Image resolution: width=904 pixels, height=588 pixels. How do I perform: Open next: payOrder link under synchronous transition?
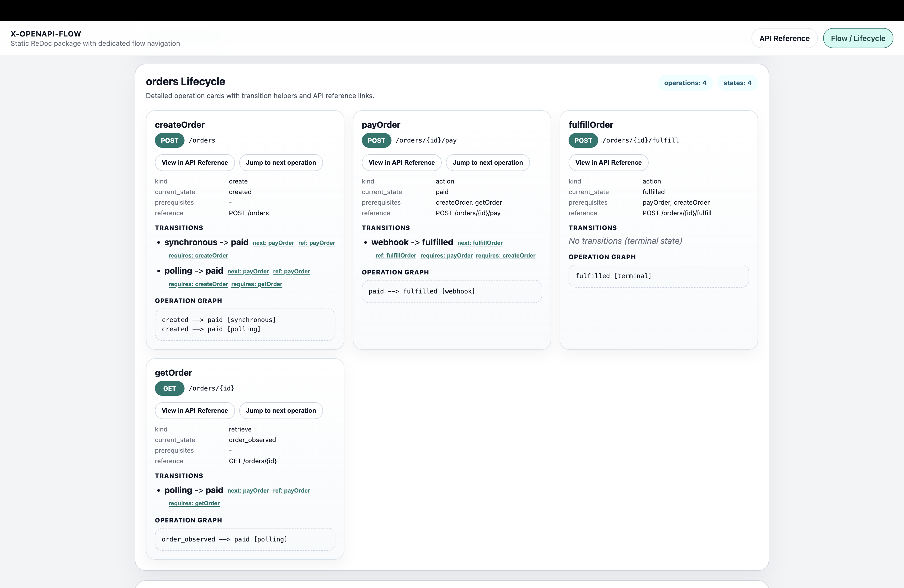coord(273,243)
